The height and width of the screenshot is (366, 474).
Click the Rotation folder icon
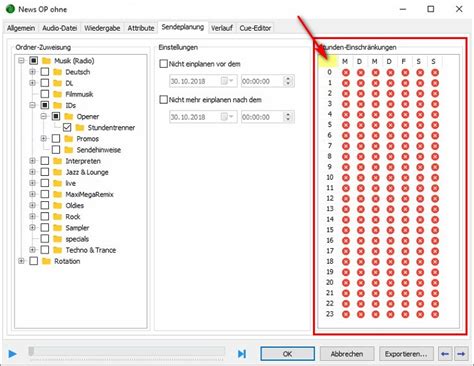tap(46, 261)
